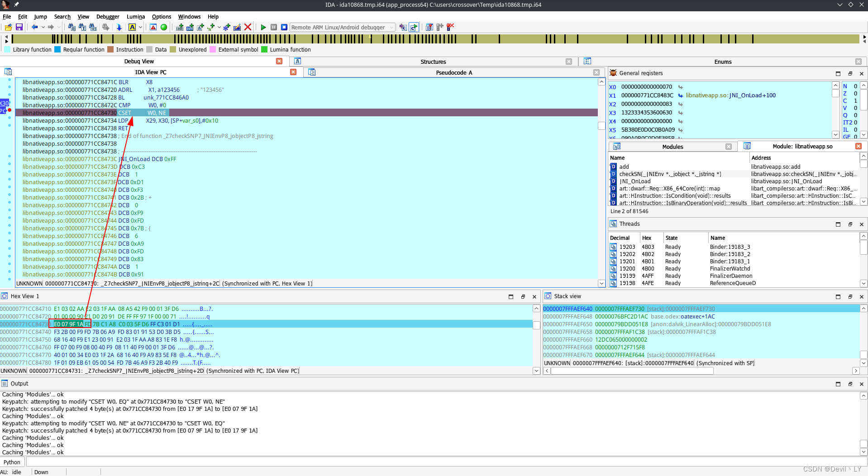Click the blue down arrow jump icon
Viewport: 868px width, 476px height.
coord(119,27)
